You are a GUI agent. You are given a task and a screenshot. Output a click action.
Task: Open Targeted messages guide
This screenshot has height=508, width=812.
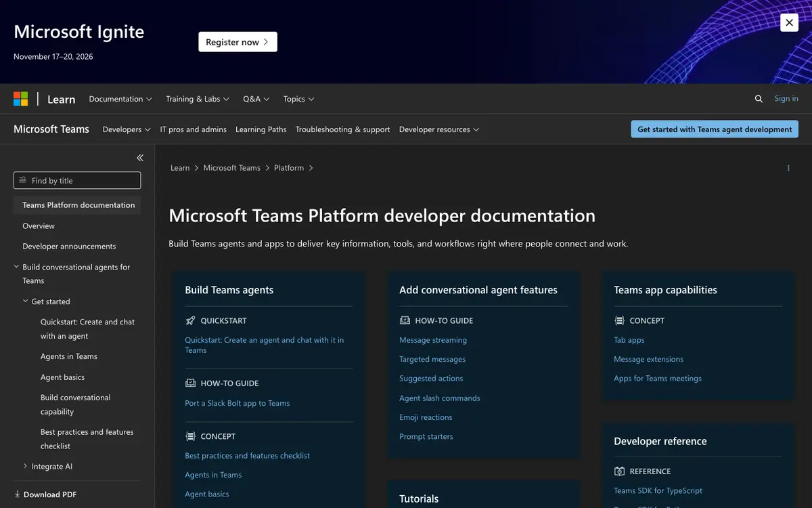tap(432, 359)
